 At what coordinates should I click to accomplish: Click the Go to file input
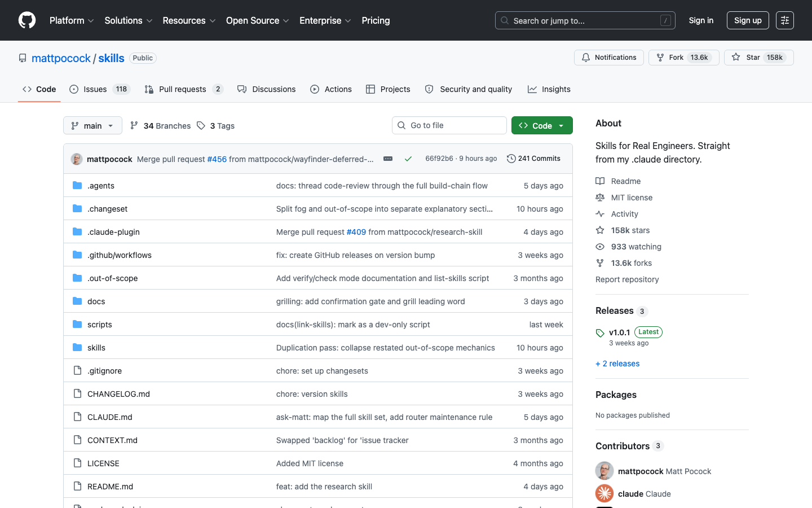point(449,125)
